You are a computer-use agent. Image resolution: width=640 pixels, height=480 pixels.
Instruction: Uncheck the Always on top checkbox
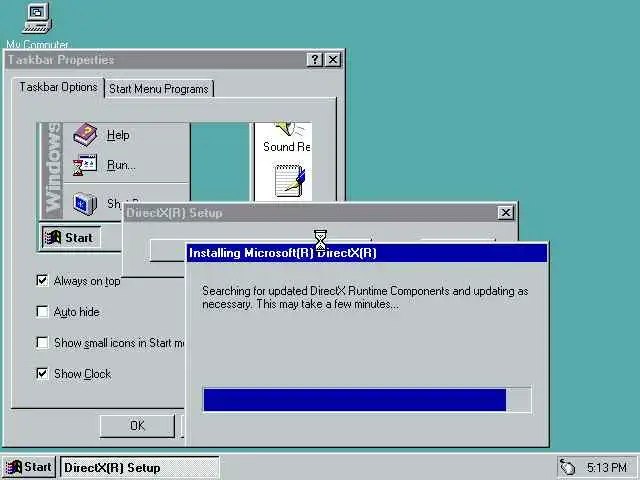point(42,281)
